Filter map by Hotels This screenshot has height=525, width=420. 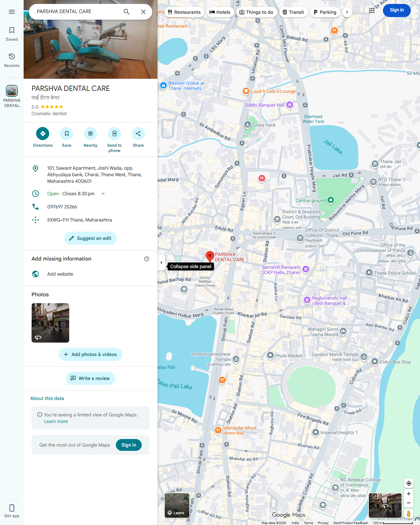coord(220,12)
